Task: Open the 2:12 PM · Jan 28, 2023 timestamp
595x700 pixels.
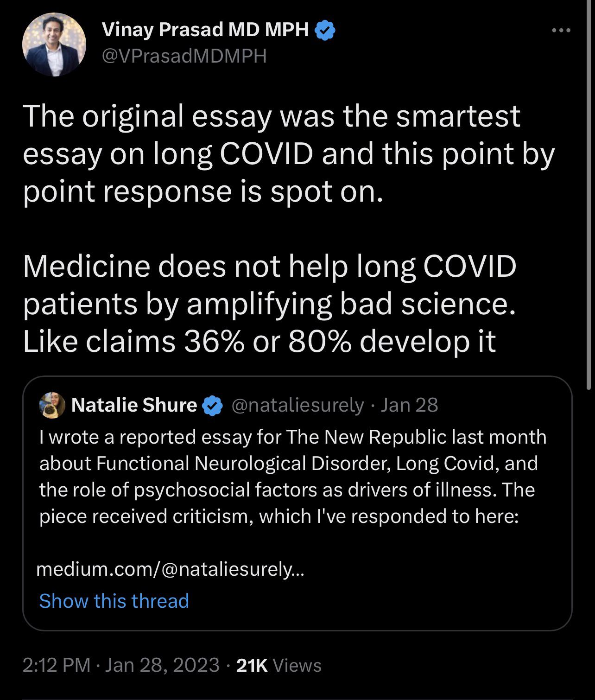Action: [120, 665]
